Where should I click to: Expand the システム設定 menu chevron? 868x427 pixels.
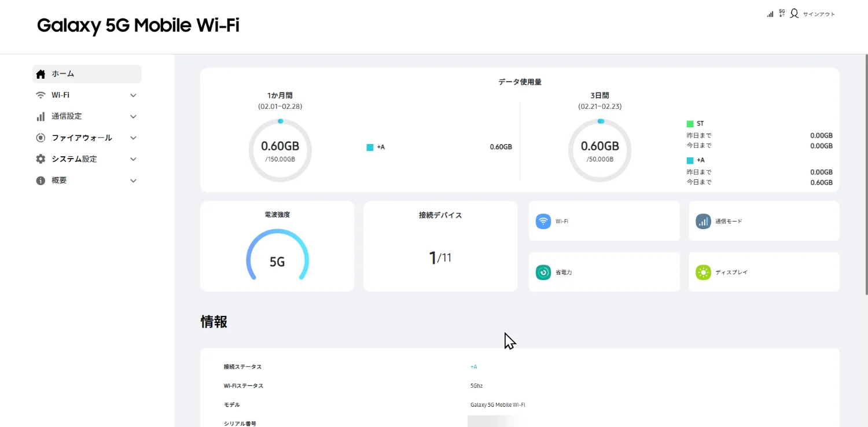point(133,159)
